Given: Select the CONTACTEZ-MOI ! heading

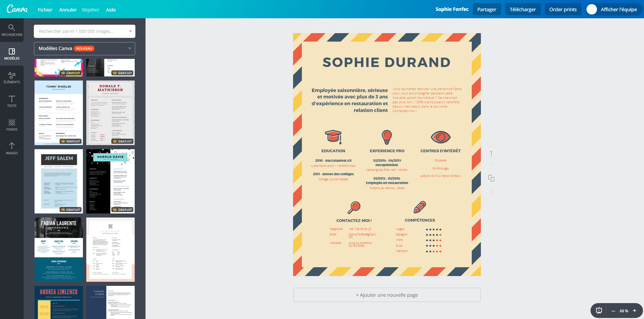Looking at the screenshot, I should [354, 221].
